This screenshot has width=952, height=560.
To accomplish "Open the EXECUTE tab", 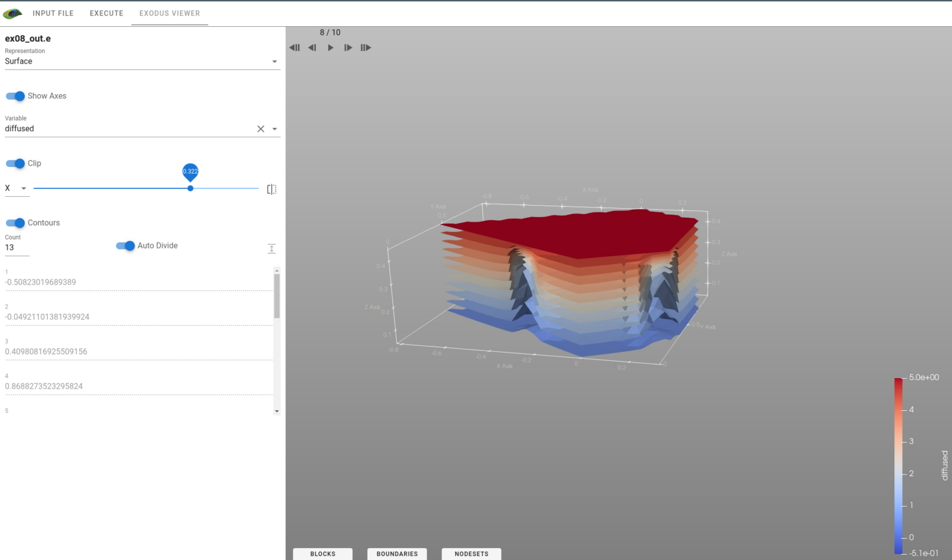I will coord(106,13).
